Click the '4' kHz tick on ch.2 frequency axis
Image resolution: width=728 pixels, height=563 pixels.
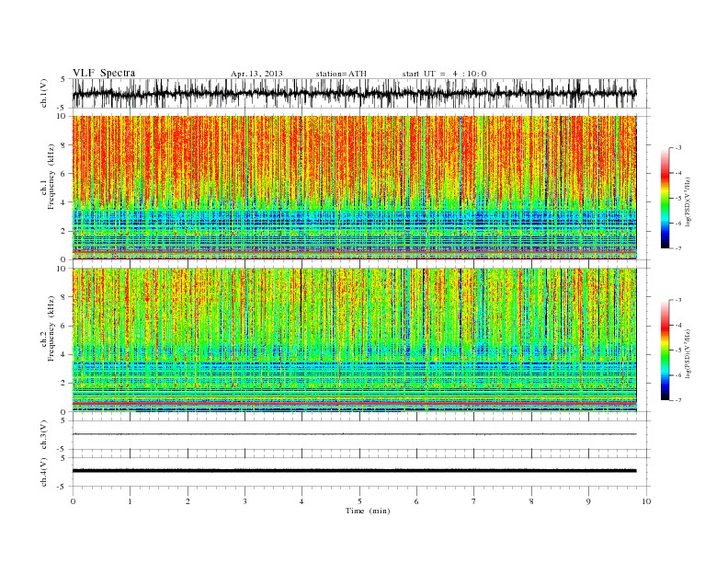coord(63,355)
